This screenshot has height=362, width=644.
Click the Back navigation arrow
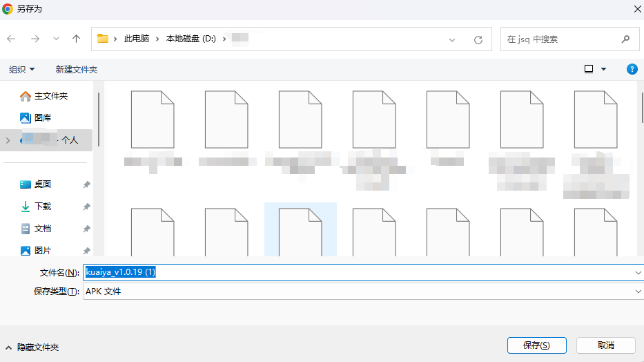pos(11,39)
